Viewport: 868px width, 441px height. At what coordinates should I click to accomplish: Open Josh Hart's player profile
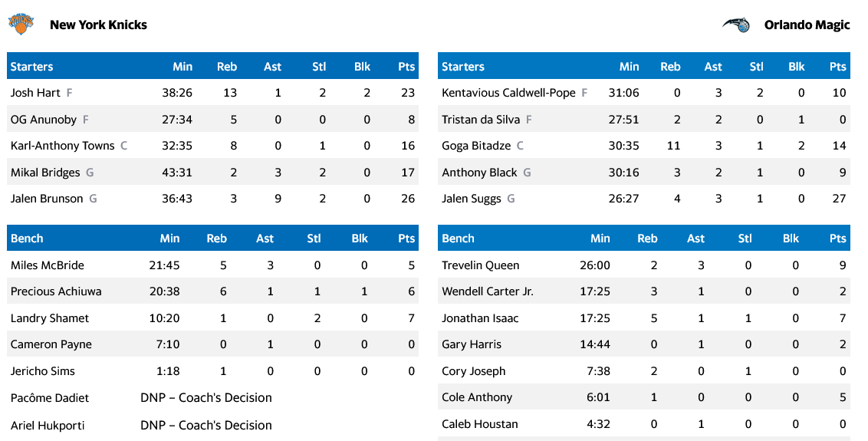[x=35, y=93]
